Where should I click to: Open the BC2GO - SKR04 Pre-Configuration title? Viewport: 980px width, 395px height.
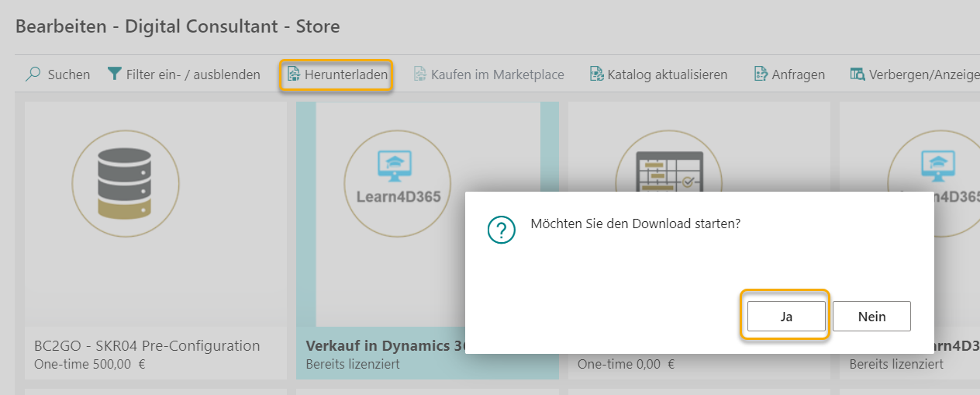(x=147, y=345)
